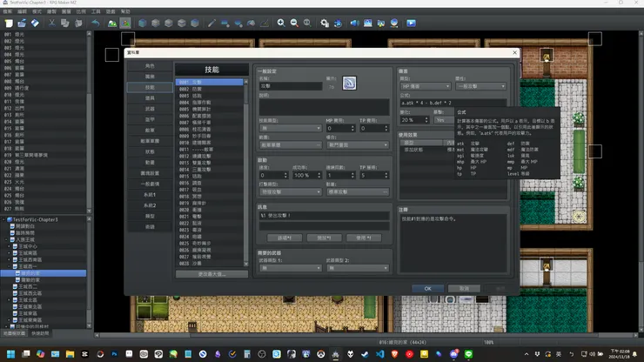Click the skill icon image picker
This screenshot has height=362, width=644.
[349, 83]
